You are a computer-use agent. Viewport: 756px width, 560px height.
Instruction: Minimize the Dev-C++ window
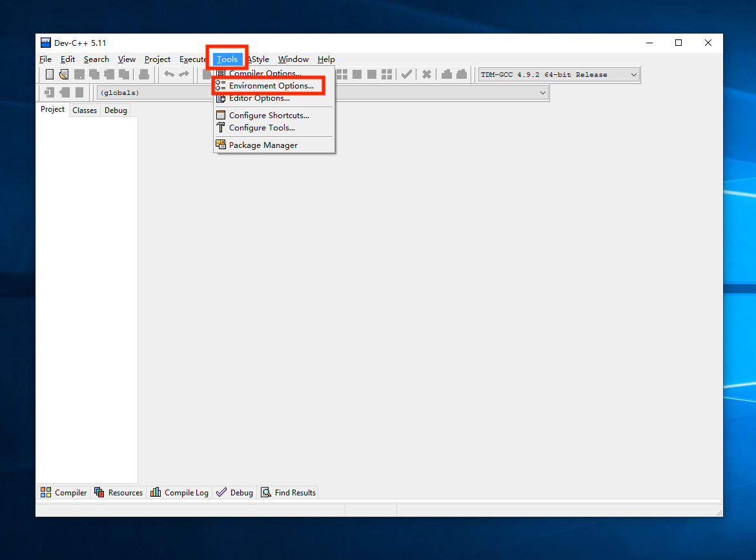649,43
